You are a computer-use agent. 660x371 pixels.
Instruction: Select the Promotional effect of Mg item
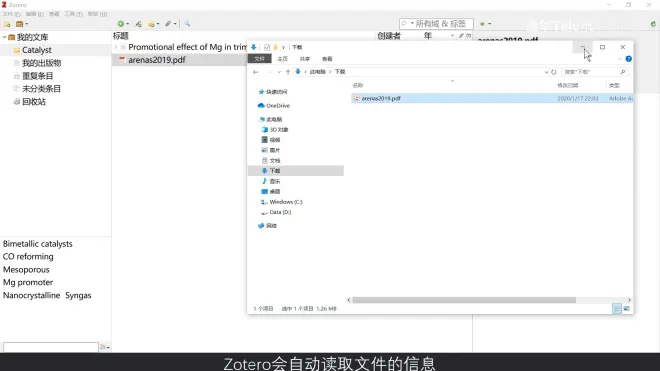click(187, 47)
